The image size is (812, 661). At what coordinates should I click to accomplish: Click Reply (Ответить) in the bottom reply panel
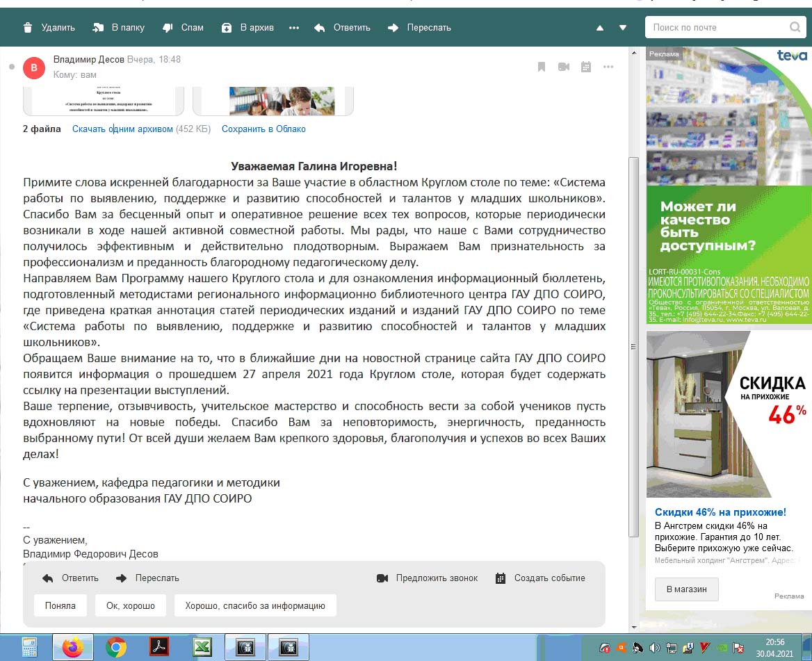pos(70,578)
